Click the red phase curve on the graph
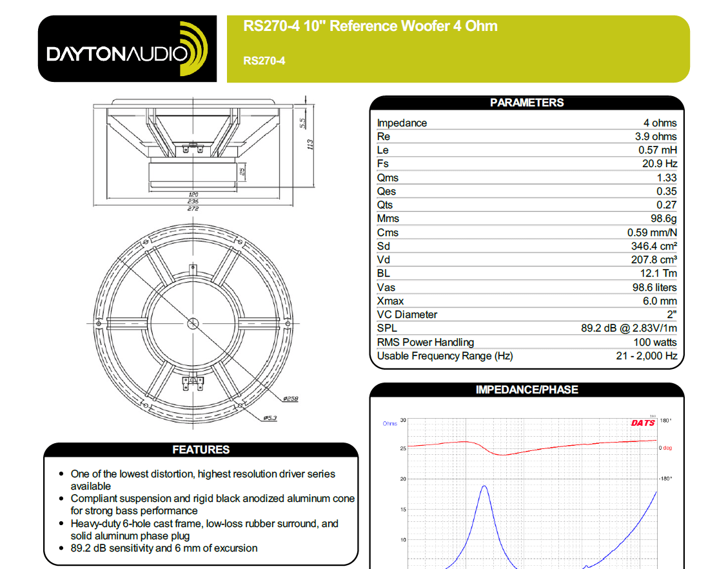Image resolution: width=728 pixels, height=569 pixels. pos(532,447)
